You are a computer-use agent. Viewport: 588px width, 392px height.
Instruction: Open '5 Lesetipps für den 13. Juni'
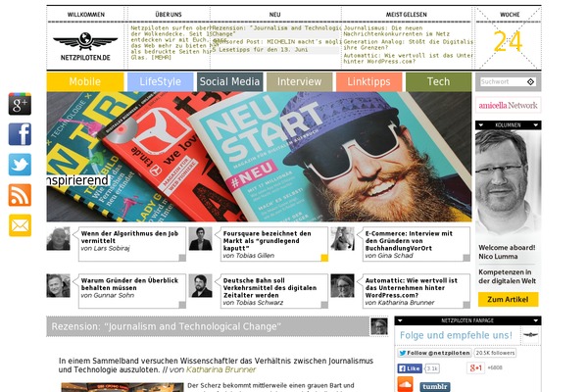tap(261, 50)
